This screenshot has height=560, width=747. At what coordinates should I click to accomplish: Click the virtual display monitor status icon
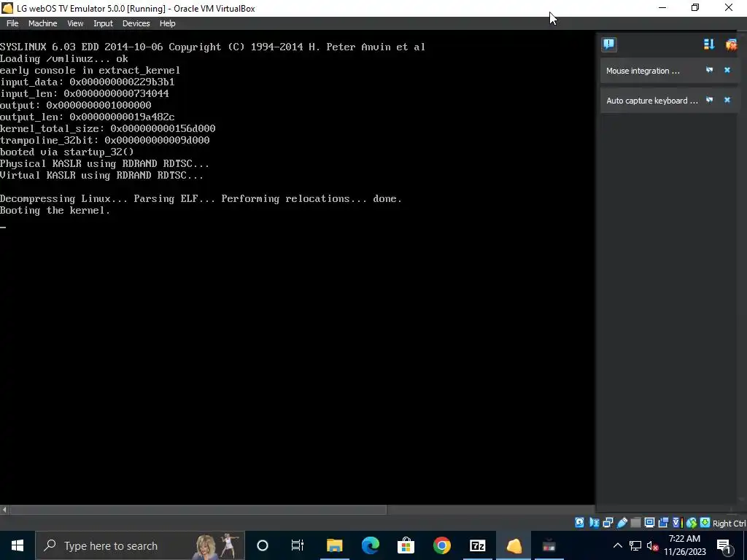[649, 523]
